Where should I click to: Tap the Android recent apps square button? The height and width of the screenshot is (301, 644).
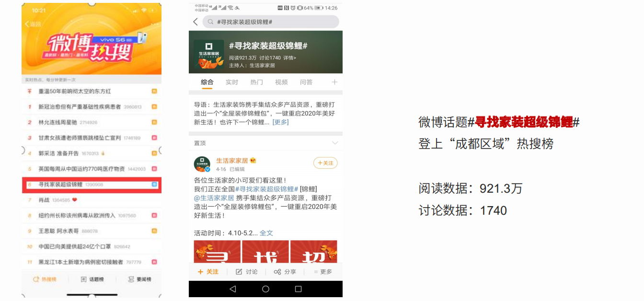(298, 289)
